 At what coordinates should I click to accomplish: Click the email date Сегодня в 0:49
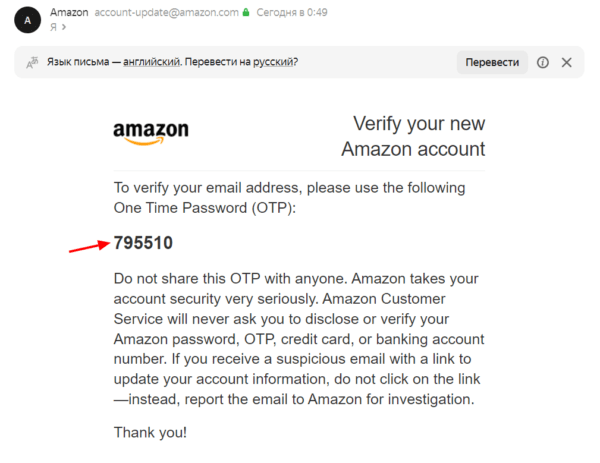pyautogui.click(x=293, y=13)
